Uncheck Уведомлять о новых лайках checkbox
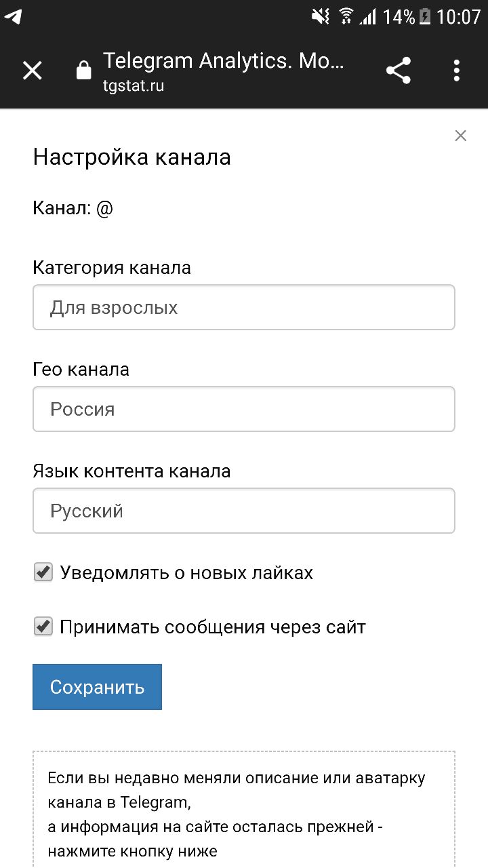Viewport: 488px width, 868px height. [x=43, y=572]
